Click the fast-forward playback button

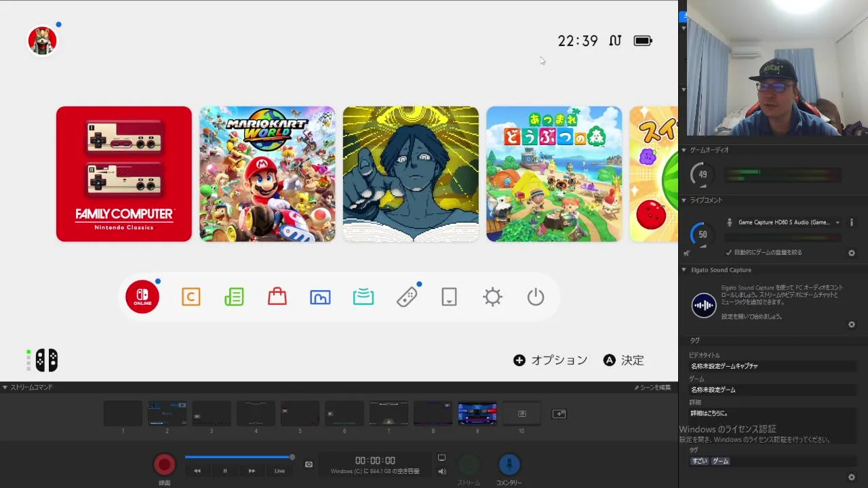pyautogui.click(x=252, y=471)
